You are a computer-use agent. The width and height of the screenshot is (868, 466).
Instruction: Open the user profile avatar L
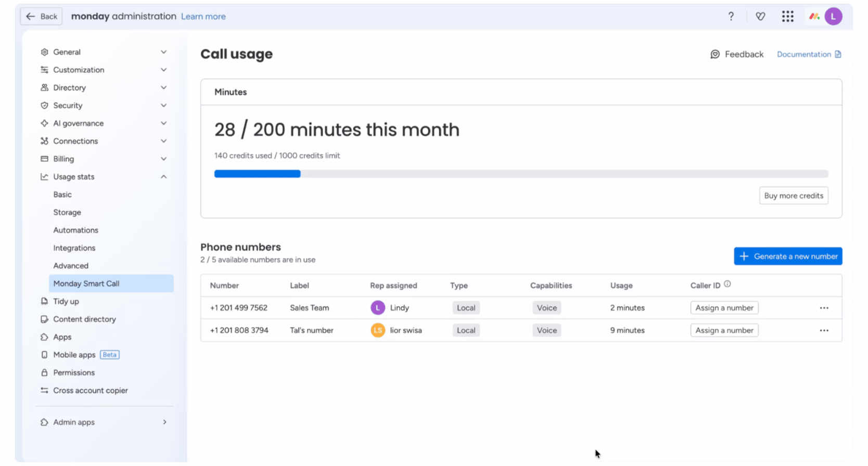(833, 17)
